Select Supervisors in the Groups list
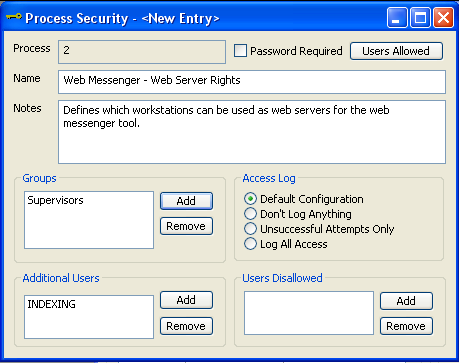 pyautogui.click(x=55, y=200)
